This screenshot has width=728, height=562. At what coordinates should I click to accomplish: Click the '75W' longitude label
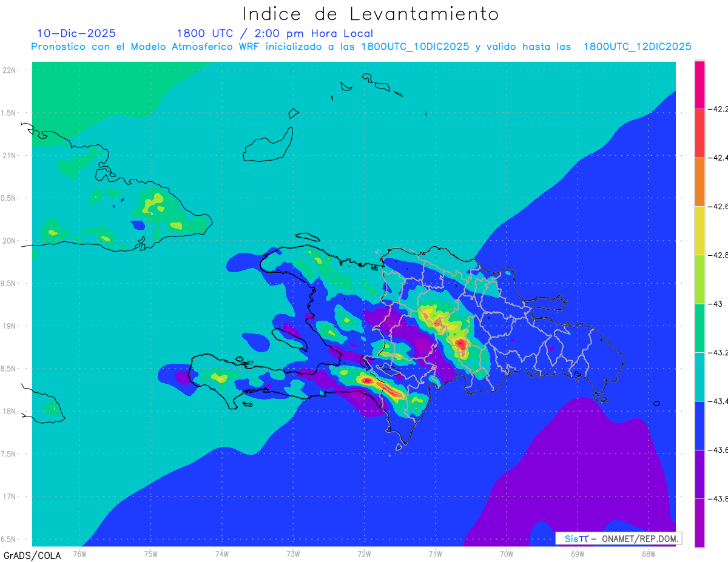pyautogui.click(x=151, y=554)
